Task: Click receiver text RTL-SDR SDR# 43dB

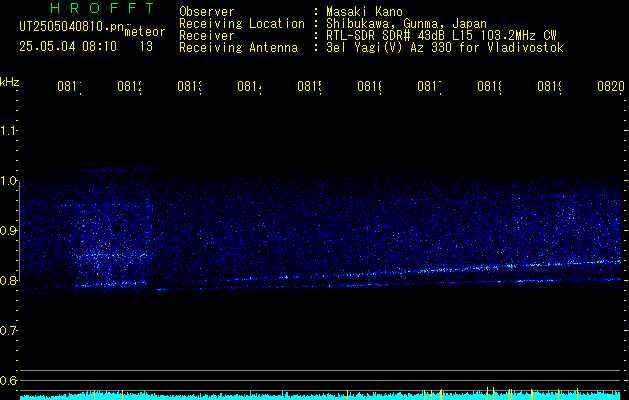Action: (x=387, y=36)
